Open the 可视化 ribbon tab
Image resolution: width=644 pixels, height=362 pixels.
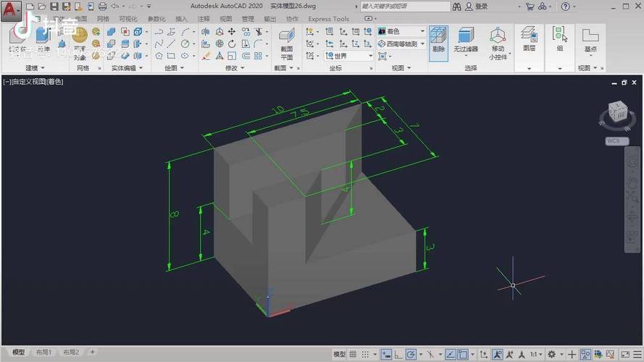click(127, 19)
